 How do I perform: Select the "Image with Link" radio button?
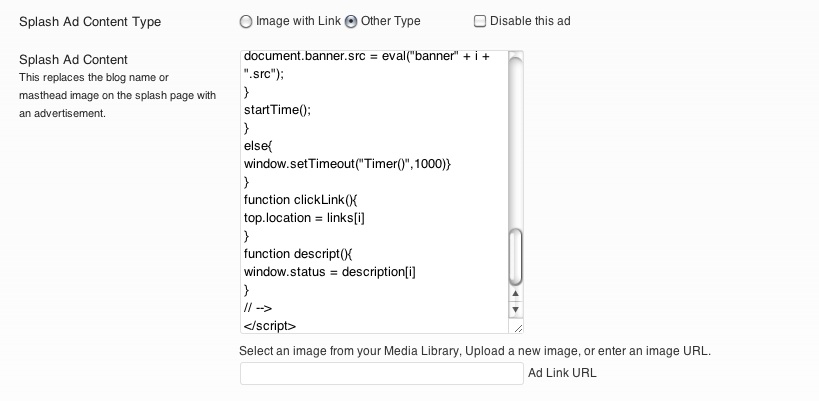point(247,21)
